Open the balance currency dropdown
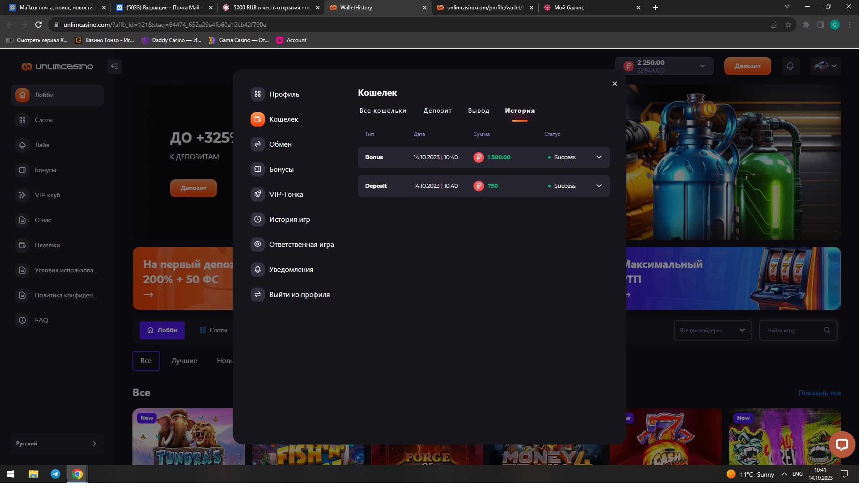868x491 pixels. [702, 66]
